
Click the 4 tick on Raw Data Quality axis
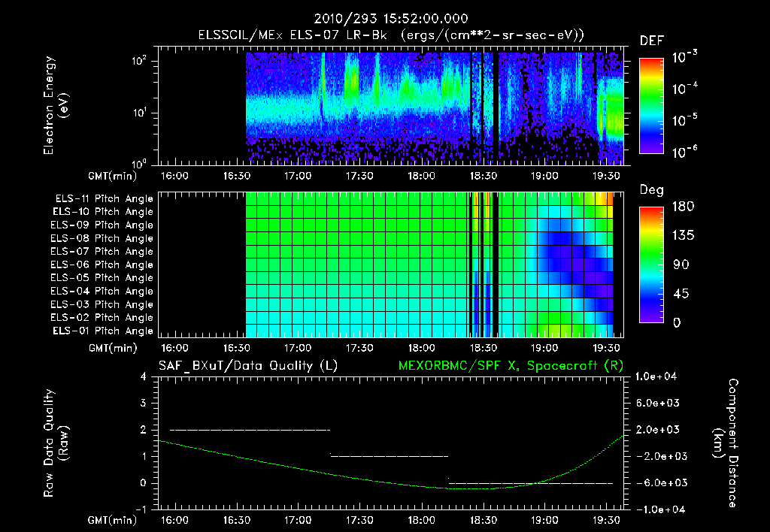click(x=143, y=376)
